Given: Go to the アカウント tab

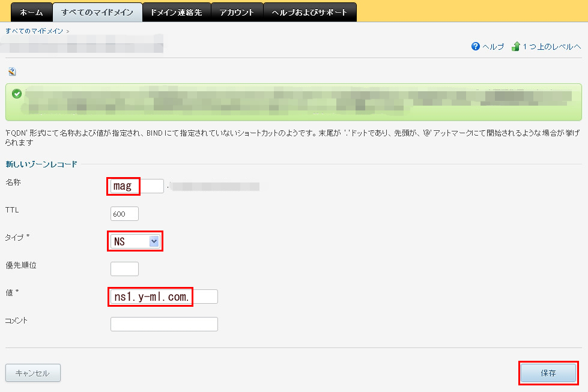Looking at the screenshot, I should tap(237, 13).
